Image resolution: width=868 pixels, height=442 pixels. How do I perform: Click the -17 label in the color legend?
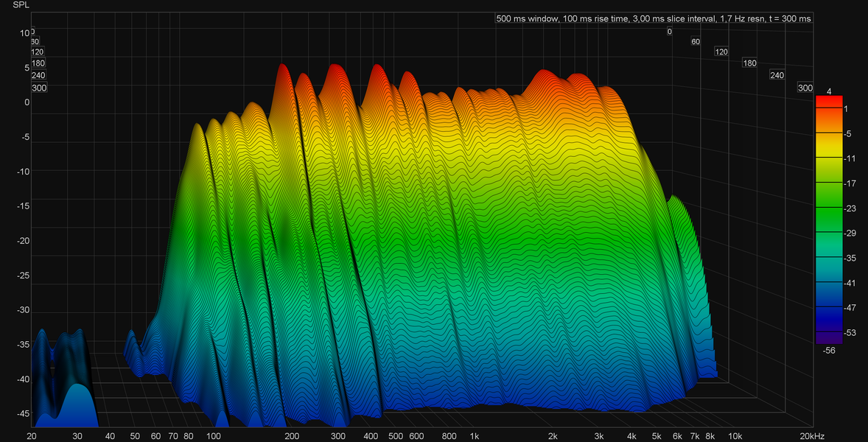pos(850,183)
